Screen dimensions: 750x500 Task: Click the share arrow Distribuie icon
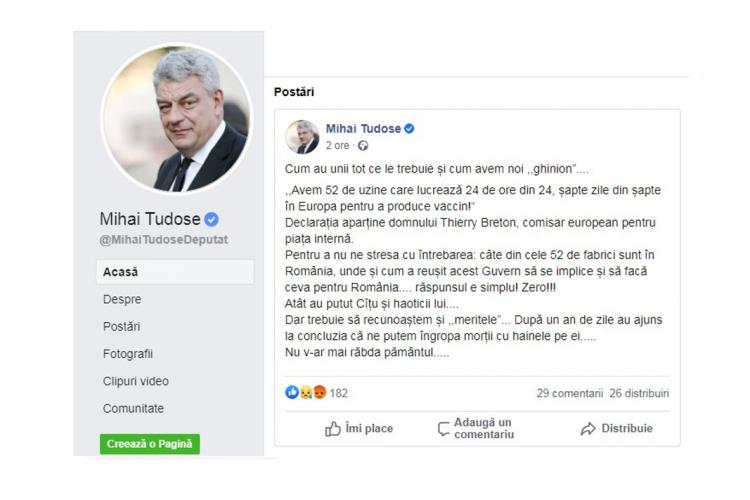tap(588, 429)
